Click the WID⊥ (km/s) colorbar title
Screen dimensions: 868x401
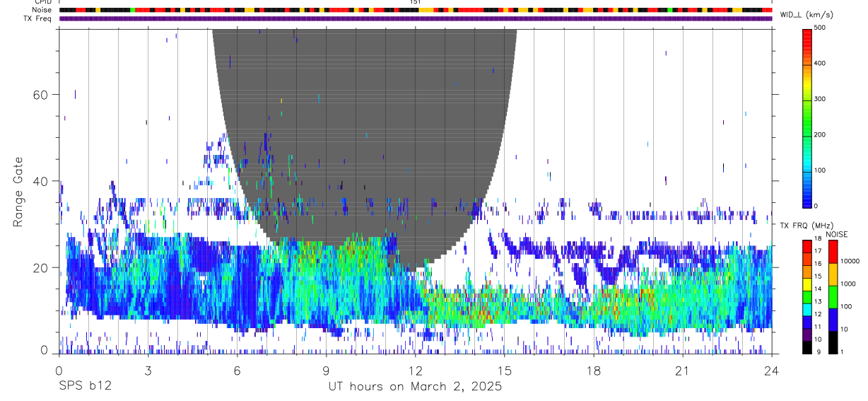click(x=807, y=15)
